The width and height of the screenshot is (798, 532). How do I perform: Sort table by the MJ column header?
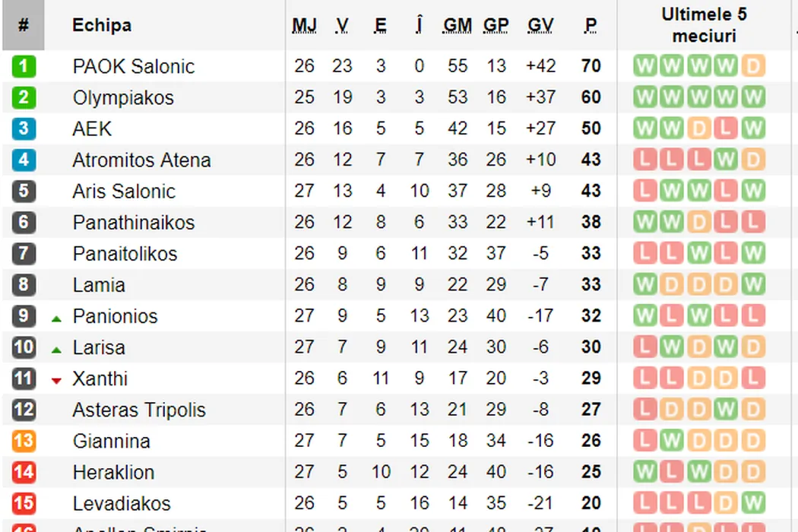[x=304, y=26]
